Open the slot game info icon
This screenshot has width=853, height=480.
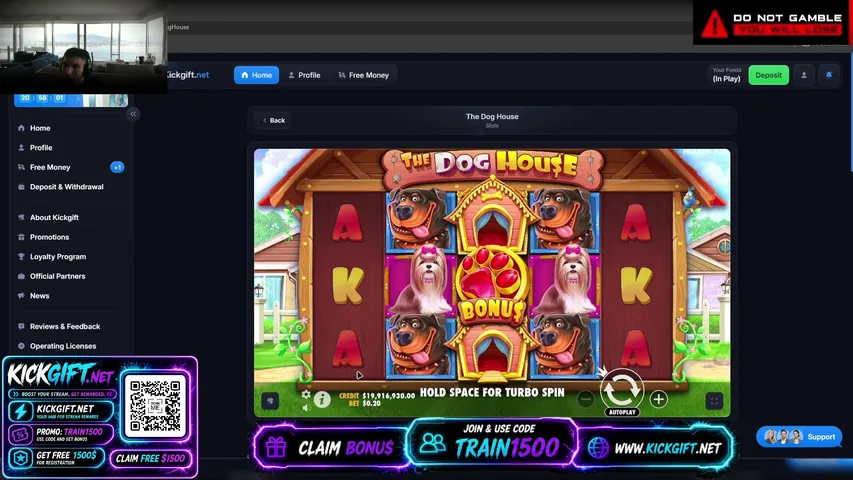(x=322, y=400)
